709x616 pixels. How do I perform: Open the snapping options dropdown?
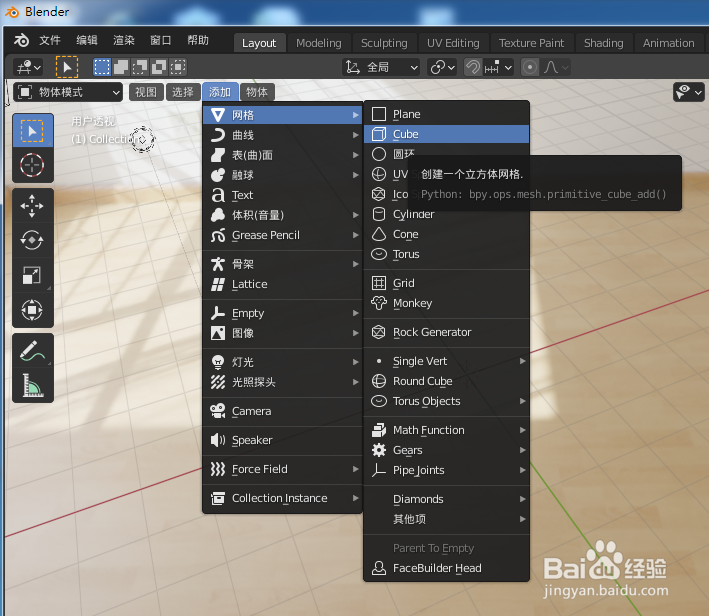pos(498,67)
